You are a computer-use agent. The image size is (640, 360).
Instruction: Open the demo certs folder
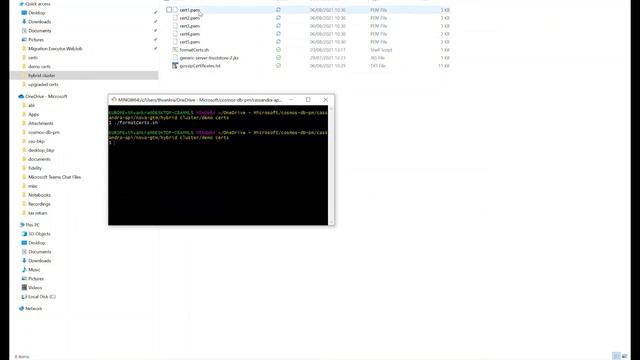[39, 67]
